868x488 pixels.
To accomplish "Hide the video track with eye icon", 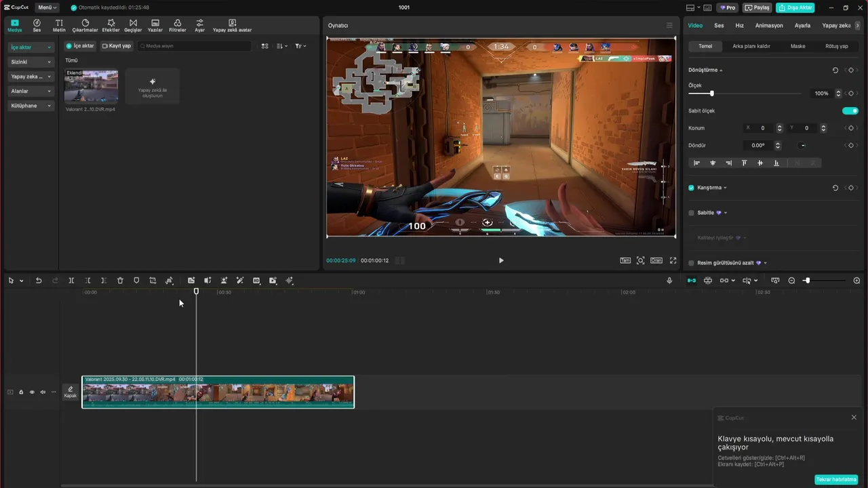I will click(x=32, y=392).
